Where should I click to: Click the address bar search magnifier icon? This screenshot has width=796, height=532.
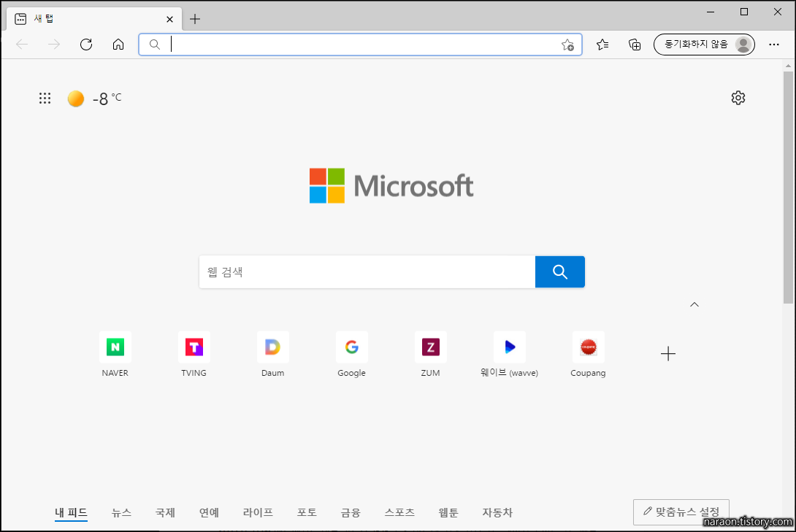(x=155, y=45)
